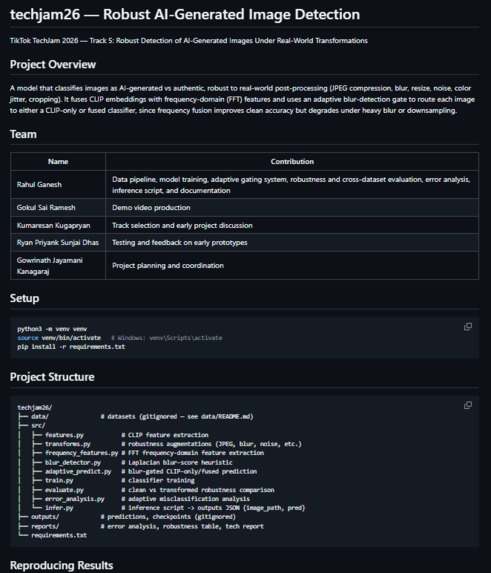Select the Ryan Priyank Sunjai Dhas cell
Viewport: 491px width, 573px height.
(58, 243)
